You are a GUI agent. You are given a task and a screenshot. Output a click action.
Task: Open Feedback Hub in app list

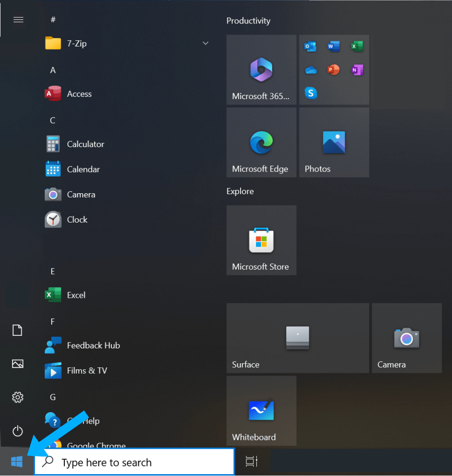(93, 346)
